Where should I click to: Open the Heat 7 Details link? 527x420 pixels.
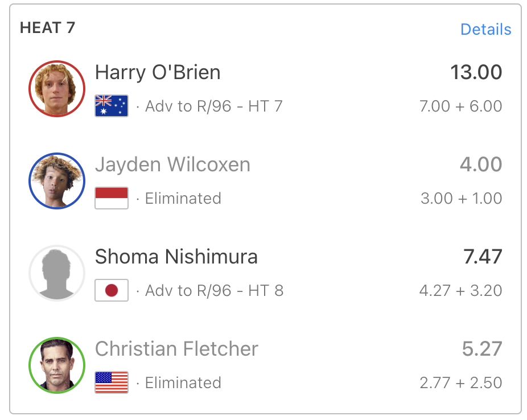[485, 30]
